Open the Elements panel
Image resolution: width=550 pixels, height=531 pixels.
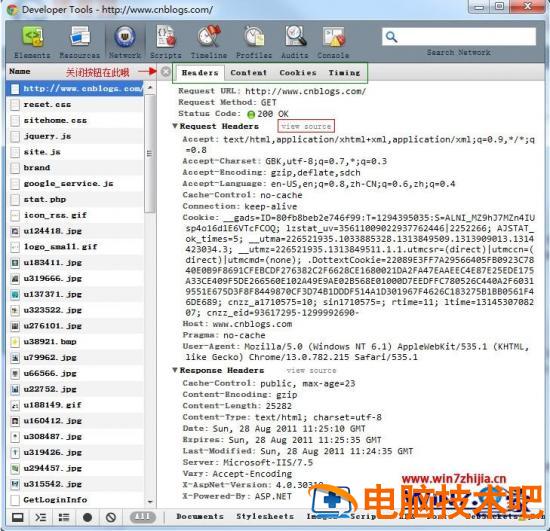[32, 41]
